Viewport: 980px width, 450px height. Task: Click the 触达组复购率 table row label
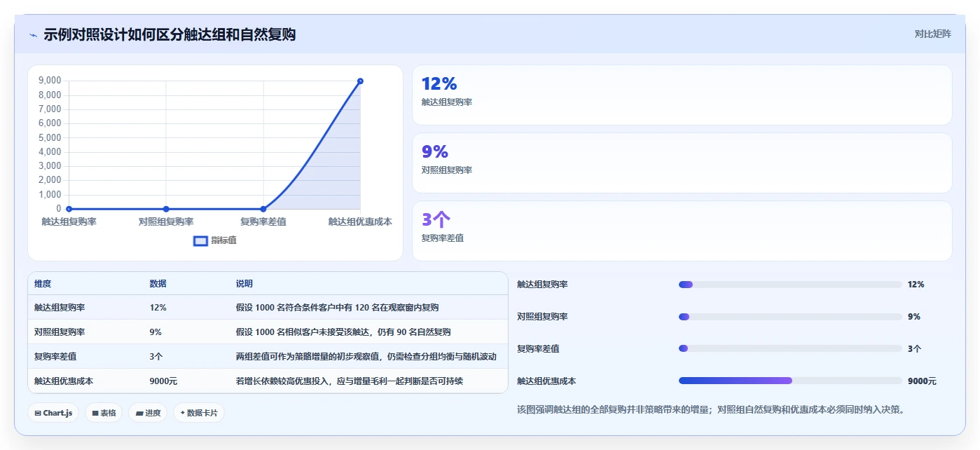coord(60,308)
